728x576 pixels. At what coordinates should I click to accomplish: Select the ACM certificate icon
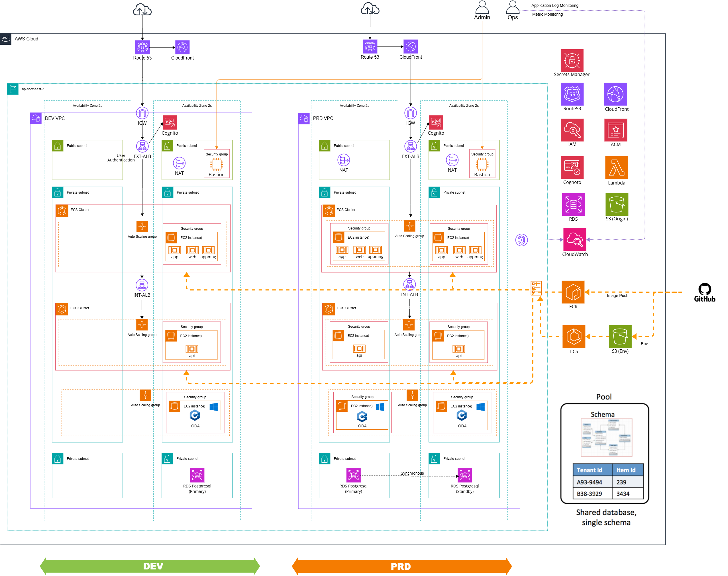(616, 130)
